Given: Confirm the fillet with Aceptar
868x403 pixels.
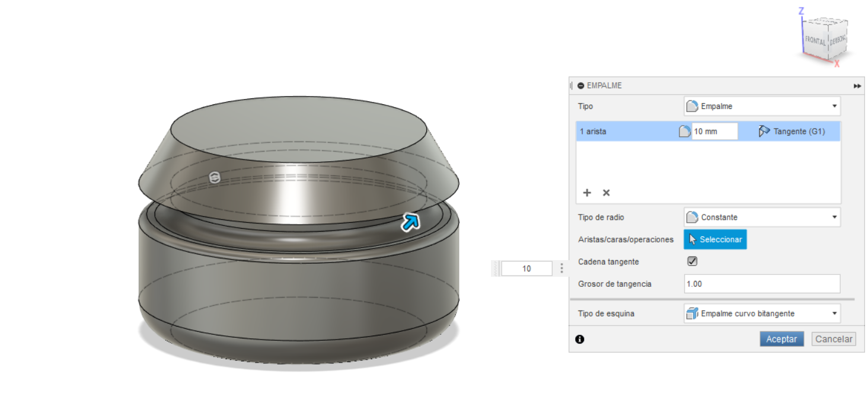Looking at the screenshot, I should (x=781, y=339).
